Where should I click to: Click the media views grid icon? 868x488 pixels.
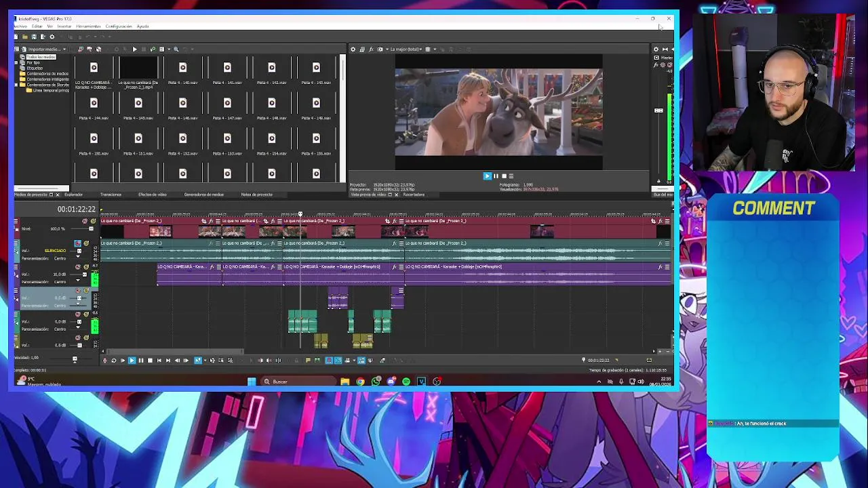(161, 49)
